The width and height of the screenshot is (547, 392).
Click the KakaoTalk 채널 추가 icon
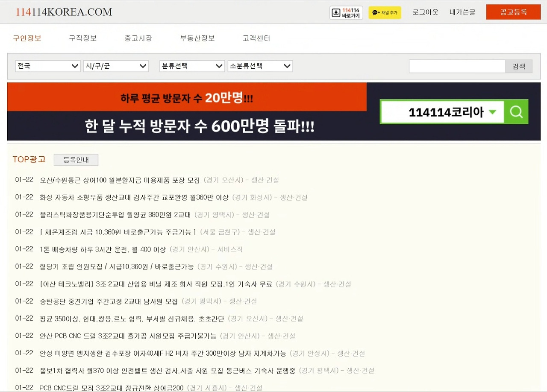click(x=384, y=13)
